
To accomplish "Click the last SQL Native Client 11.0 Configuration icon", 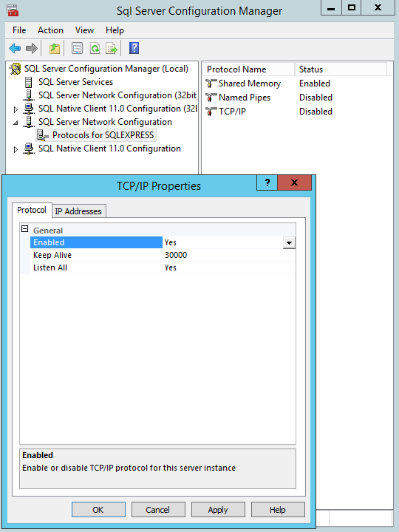I will [29, 149].
